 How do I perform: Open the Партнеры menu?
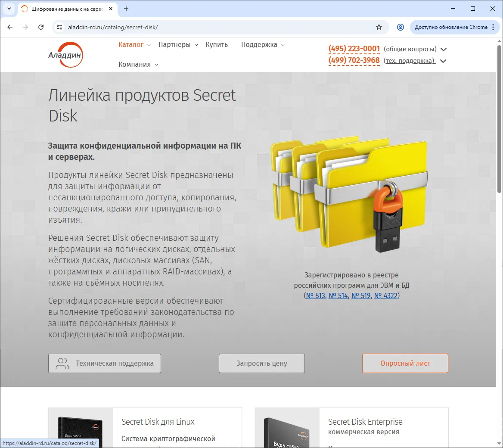tap(174, 45)
